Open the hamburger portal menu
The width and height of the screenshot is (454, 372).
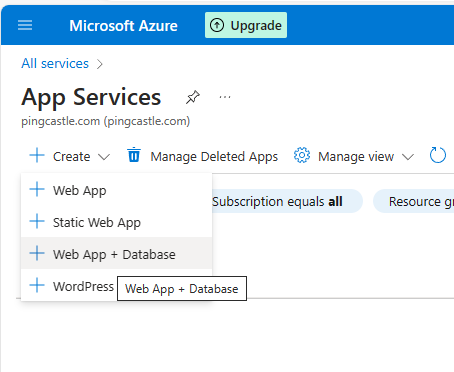click(x=25, y=25)
